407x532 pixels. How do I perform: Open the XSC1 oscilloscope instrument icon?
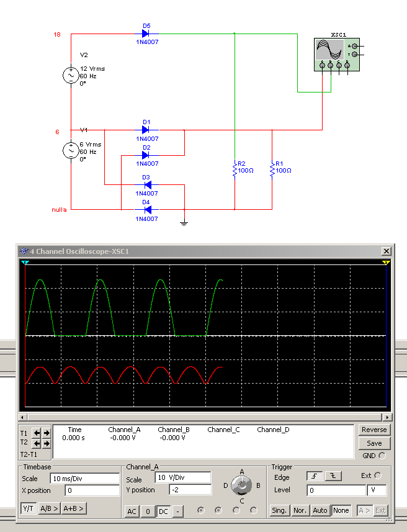[337, 54]
